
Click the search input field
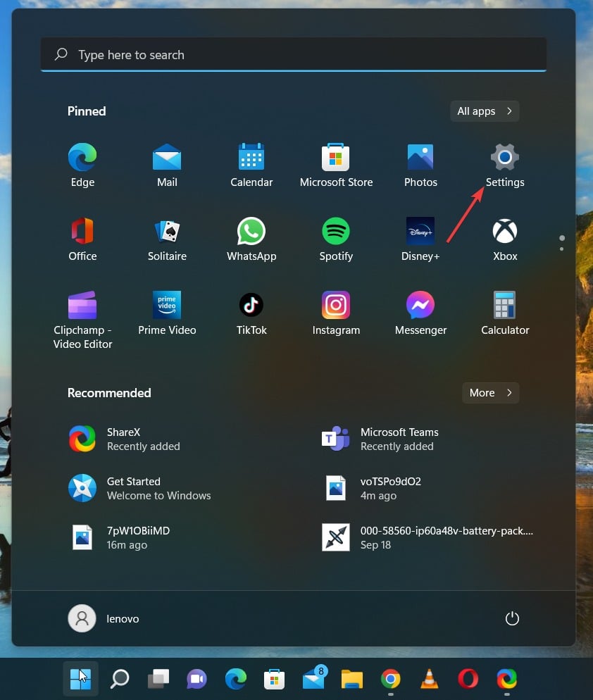coord(294,54)
